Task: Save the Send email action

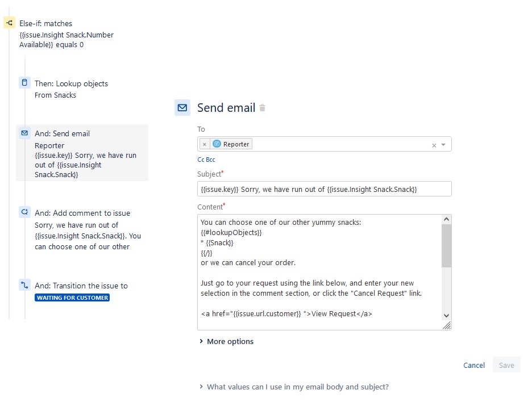Action: pos(506,365)
